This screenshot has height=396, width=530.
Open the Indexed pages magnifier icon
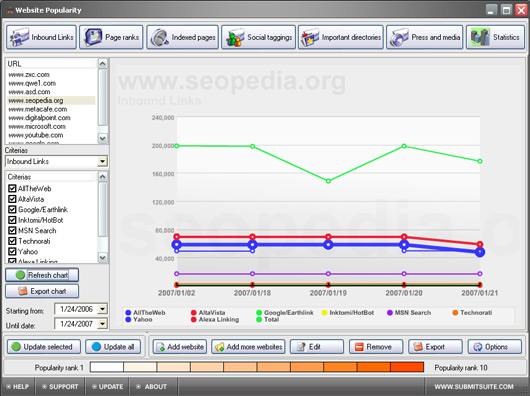click(x=159, y=37)
